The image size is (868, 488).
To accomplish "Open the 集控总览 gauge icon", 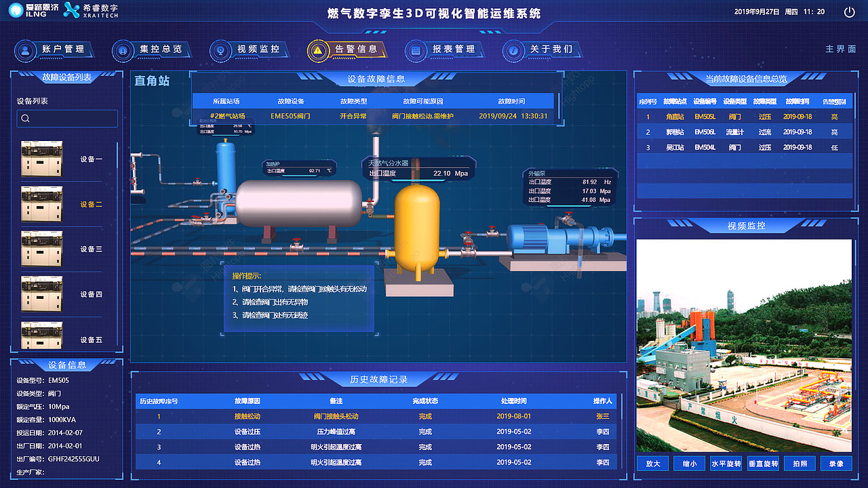I will (123, 50).
